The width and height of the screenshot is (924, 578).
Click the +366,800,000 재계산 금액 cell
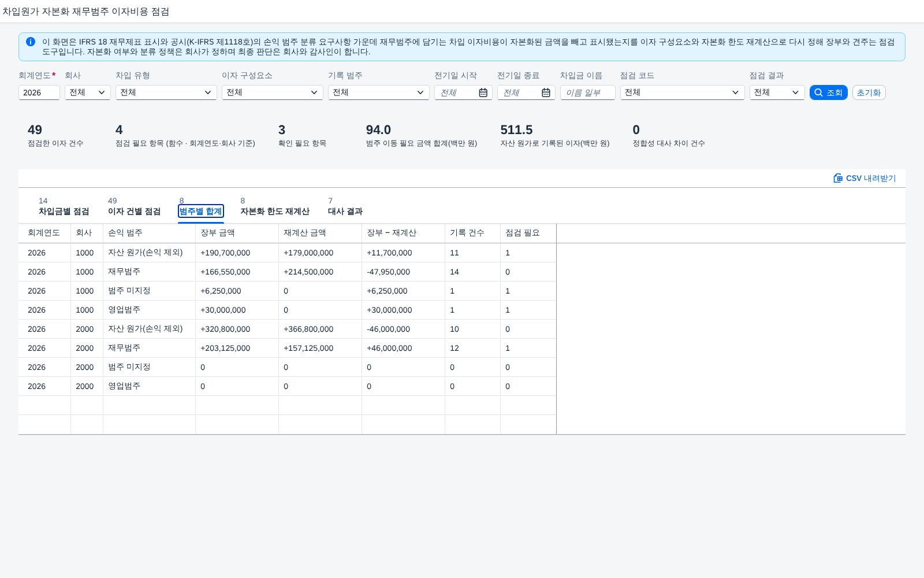click(x=320, y=329)
